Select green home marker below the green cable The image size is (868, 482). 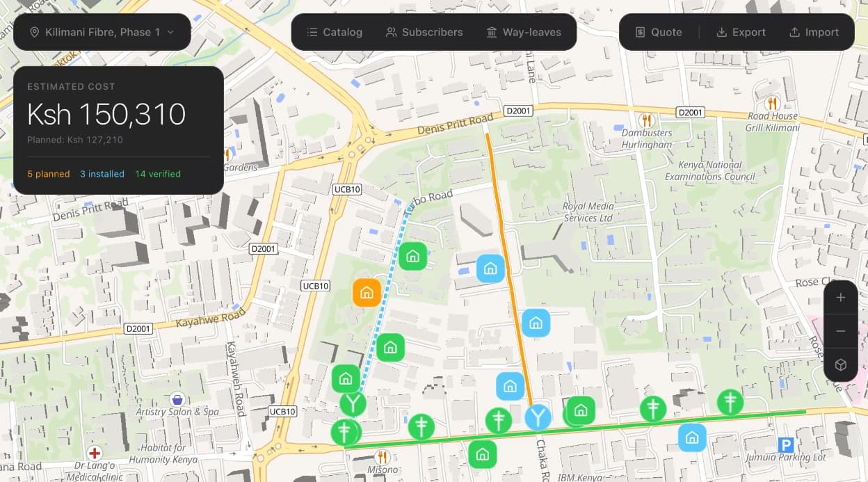(x=482, y=454)
